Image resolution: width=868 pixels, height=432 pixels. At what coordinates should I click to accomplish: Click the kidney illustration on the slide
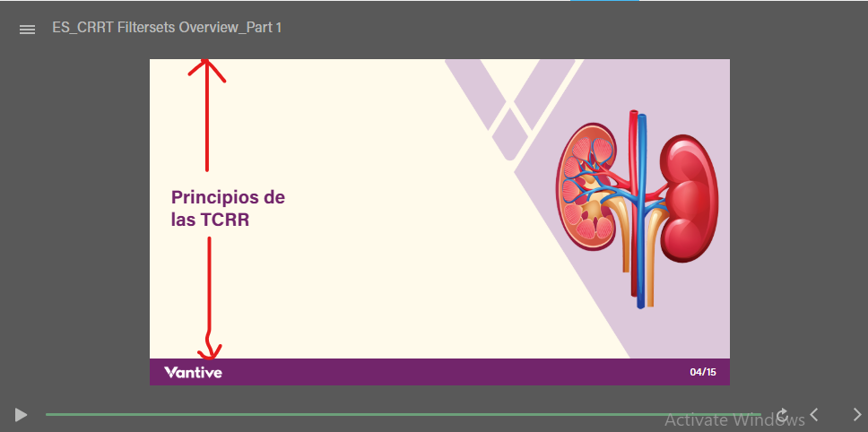click(x=638, y=209)
